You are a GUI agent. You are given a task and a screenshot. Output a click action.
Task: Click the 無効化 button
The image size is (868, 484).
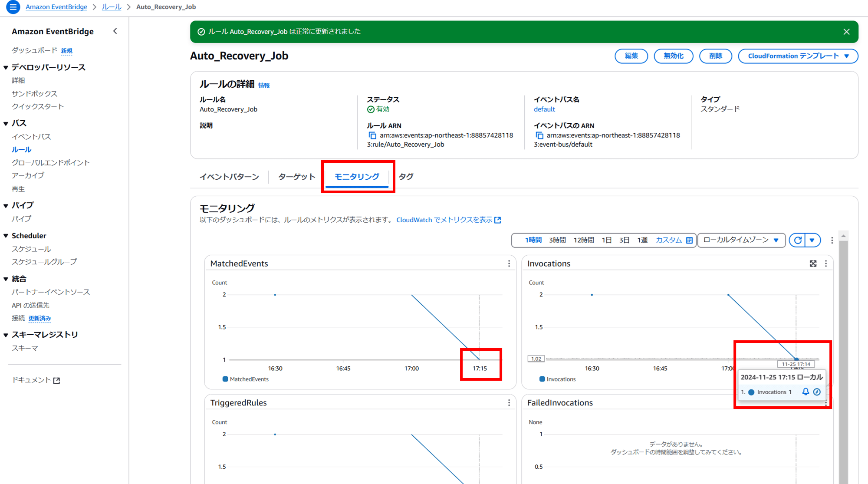click(x=673, y=56)
